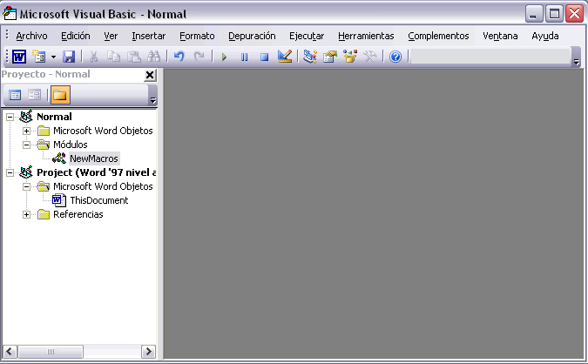Image resolution: width=588 pixels, height=364 pixels.
Task: Select ThisDocument in the project tree
Action: coord(99,200)
